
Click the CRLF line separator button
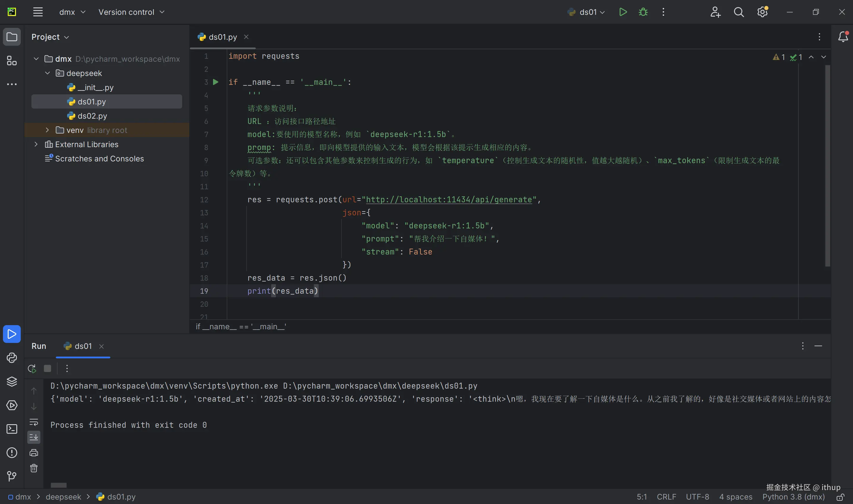pos(666,497)
